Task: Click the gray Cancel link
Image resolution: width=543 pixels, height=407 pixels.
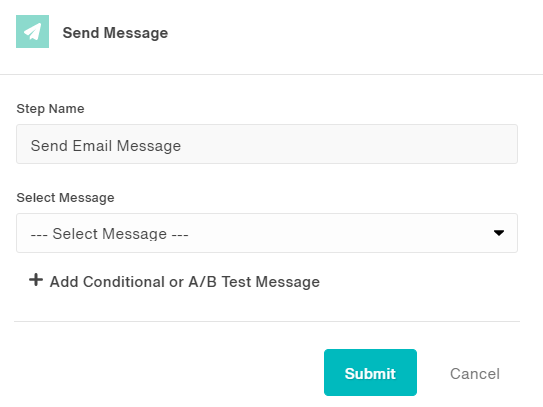Action: [475, 374]
